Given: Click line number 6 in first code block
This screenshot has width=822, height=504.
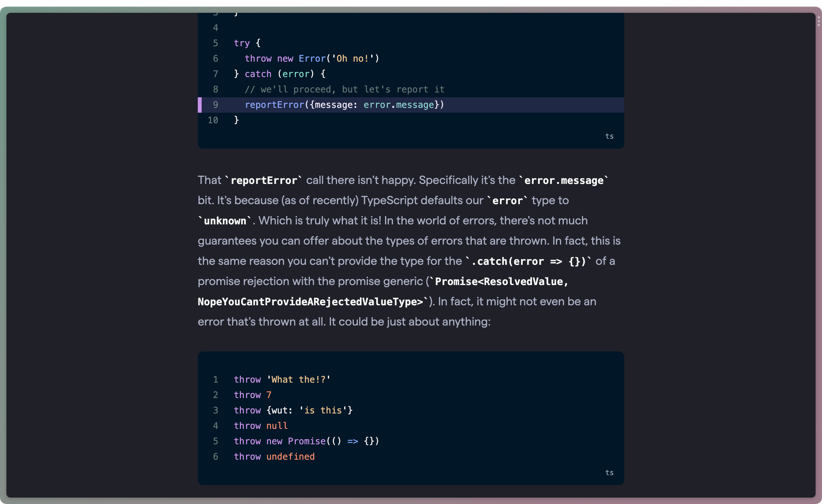Looking at the screenshot, I should tap(215, 58).
